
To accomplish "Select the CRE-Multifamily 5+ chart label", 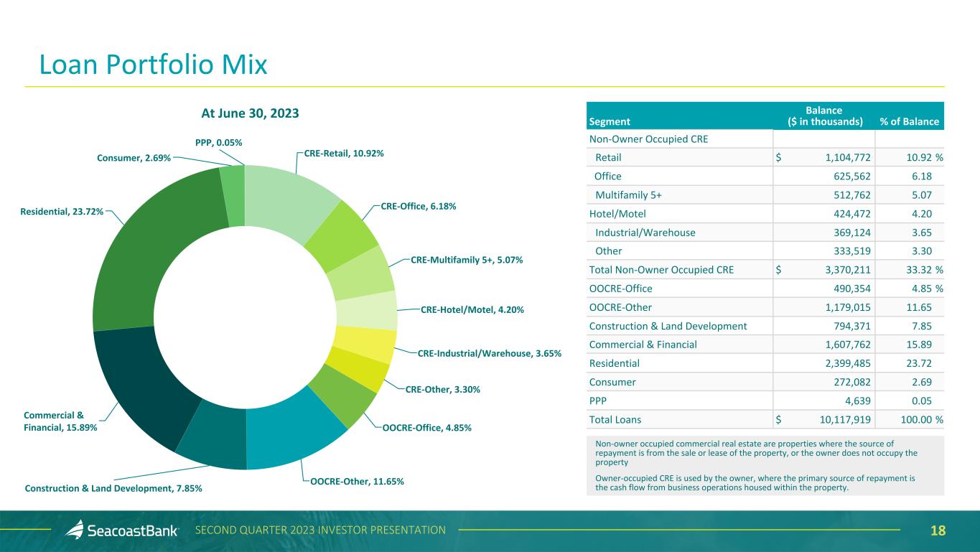I will point(467,260).
